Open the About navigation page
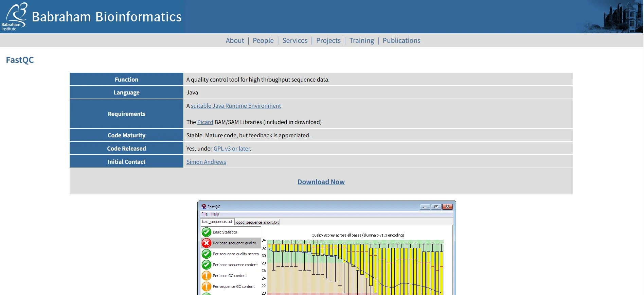Viewport: 644px width, 295px height. click(x=235, y=40)
